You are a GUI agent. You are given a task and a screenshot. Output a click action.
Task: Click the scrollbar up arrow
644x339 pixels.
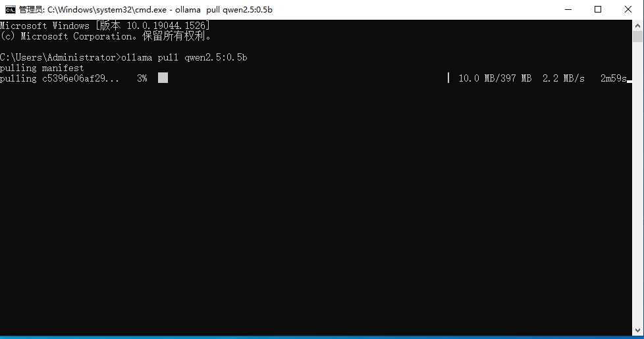[637, 26]
